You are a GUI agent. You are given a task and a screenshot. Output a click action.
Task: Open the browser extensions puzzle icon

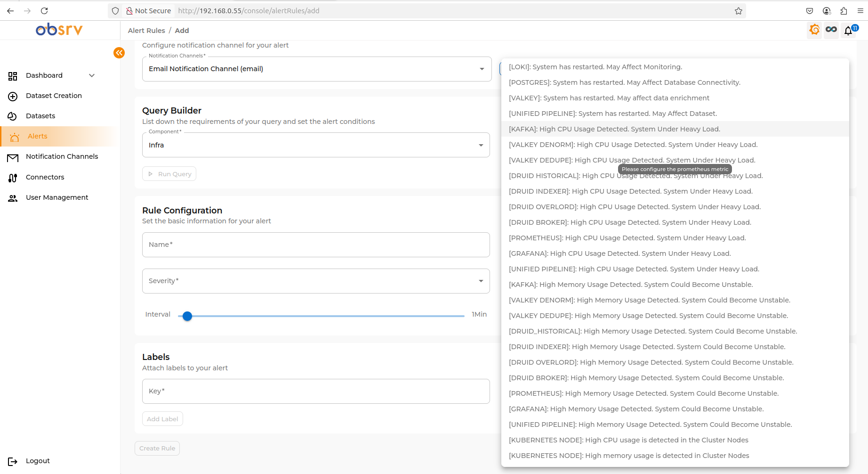(x=844, y=11)
